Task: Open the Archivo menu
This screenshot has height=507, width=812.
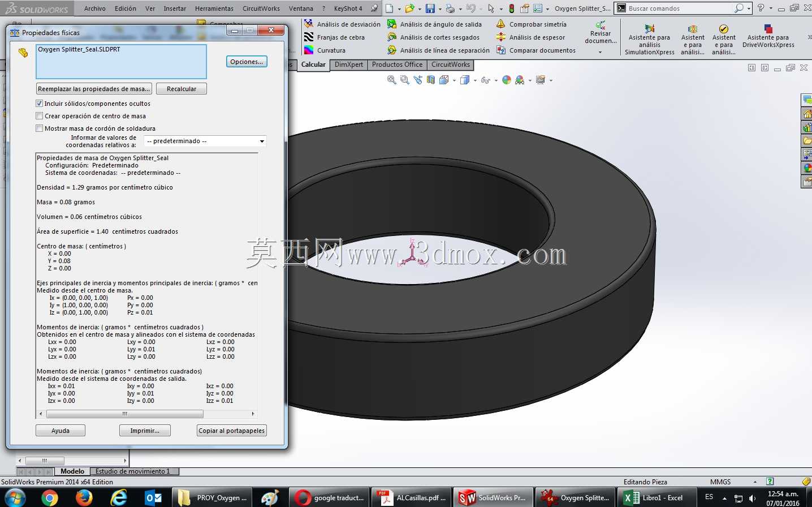Action: (95, 8)
